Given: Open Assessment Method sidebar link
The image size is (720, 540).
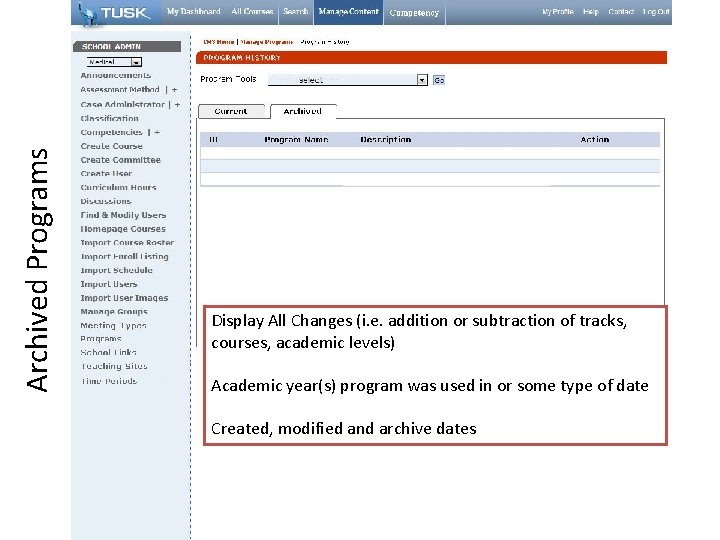Looking at the screenshot, I should [120, 90].
